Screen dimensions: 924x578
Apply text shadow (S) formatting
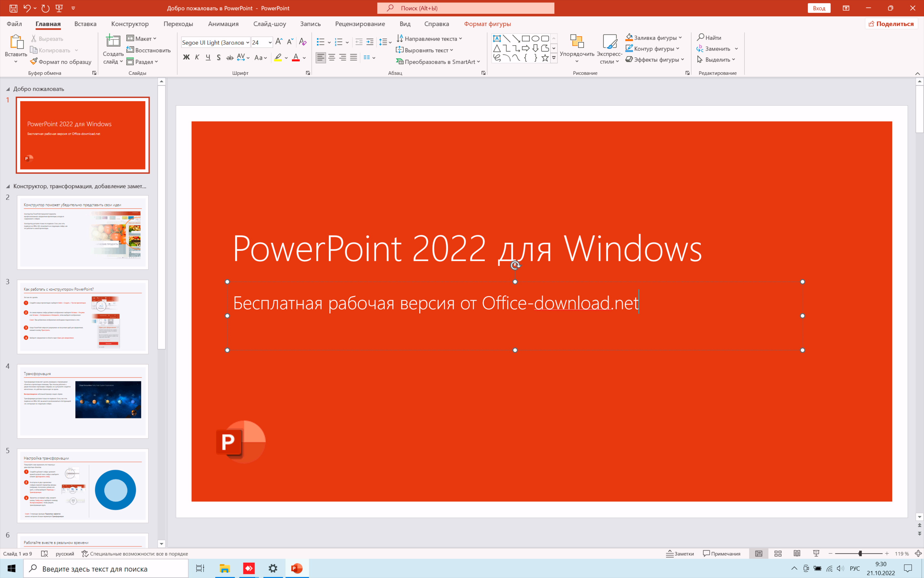218,57
